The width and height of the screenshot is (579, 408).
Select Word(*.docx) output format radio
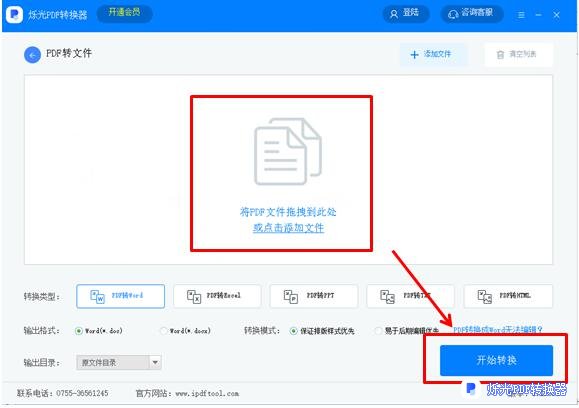point(163,331)
